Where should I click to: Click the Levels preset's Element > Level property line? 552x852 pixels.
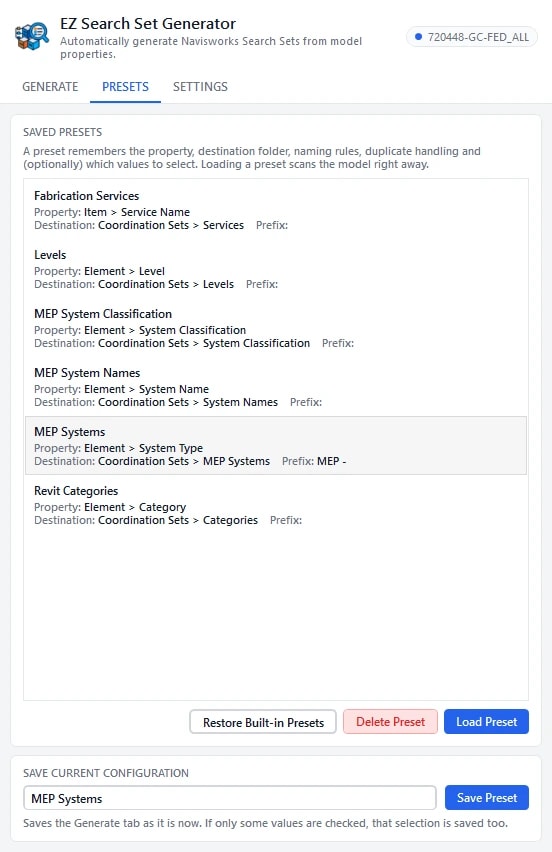coord(99,271)
